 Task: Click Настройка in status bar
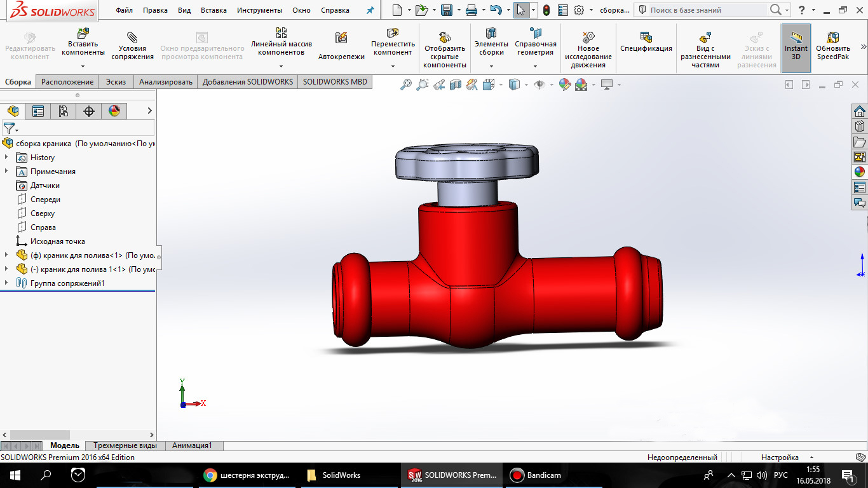point(780,457)
